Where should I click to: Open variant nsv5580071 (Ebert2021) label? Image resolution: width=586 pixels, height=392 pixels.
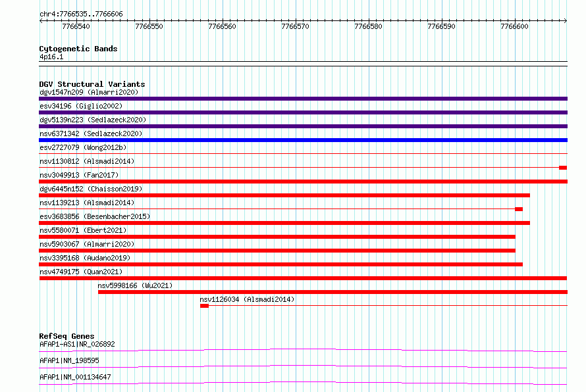coord(83,230)
